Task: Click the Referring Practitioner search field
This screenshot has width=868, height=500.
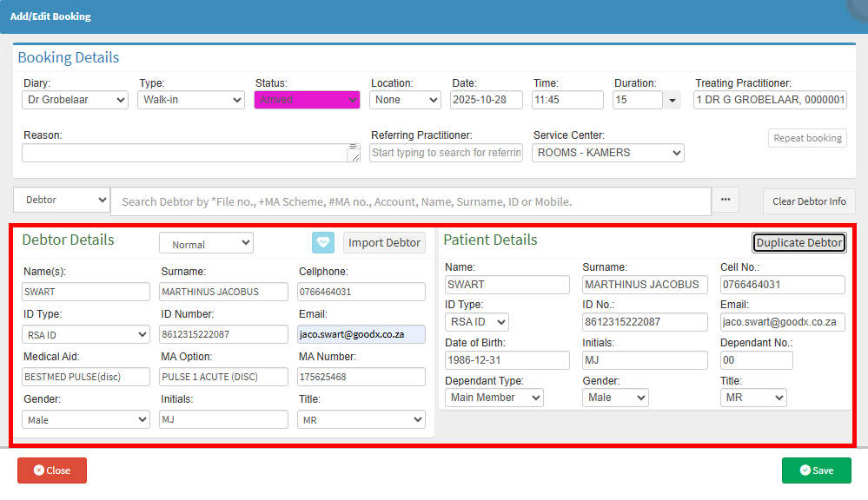Action: click(446, 153)
